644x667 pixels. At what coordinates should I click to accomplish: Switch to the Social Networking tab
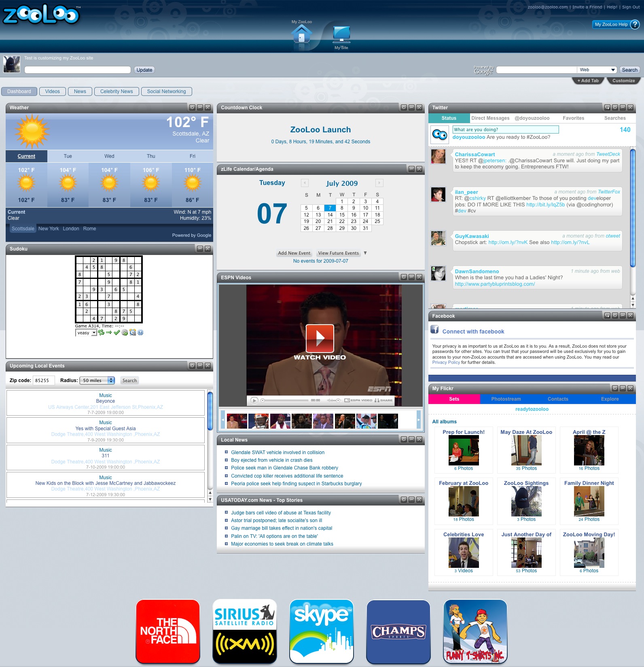167,91
